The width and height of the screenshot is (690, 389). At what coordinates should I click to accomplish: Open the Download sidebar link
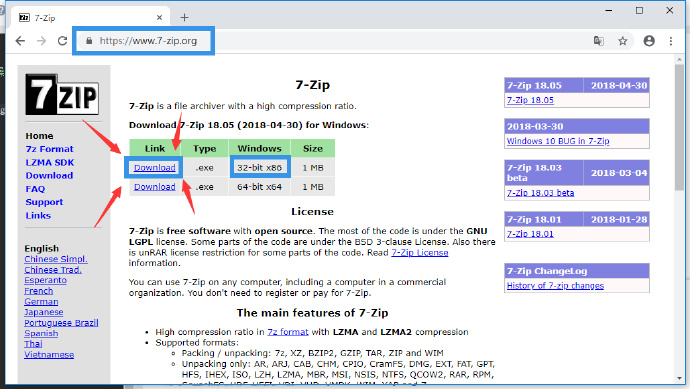click(x=49, y=176)
